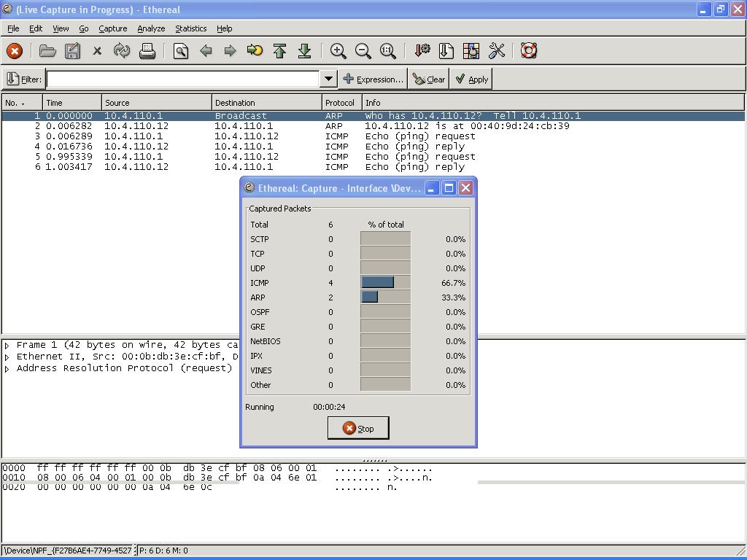Click the Apply filter button

click(x=471, y=79)
